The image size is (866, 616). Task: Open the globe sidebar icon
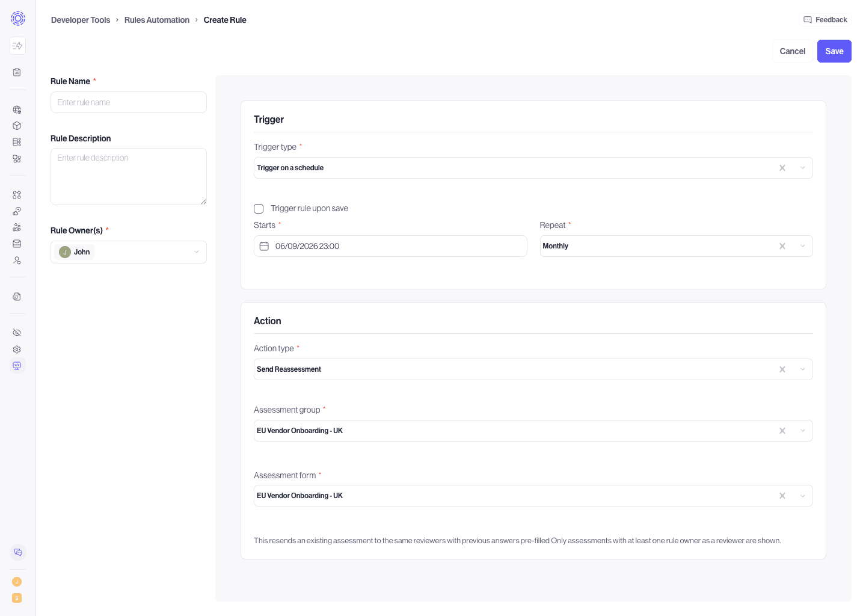point(17,109)
